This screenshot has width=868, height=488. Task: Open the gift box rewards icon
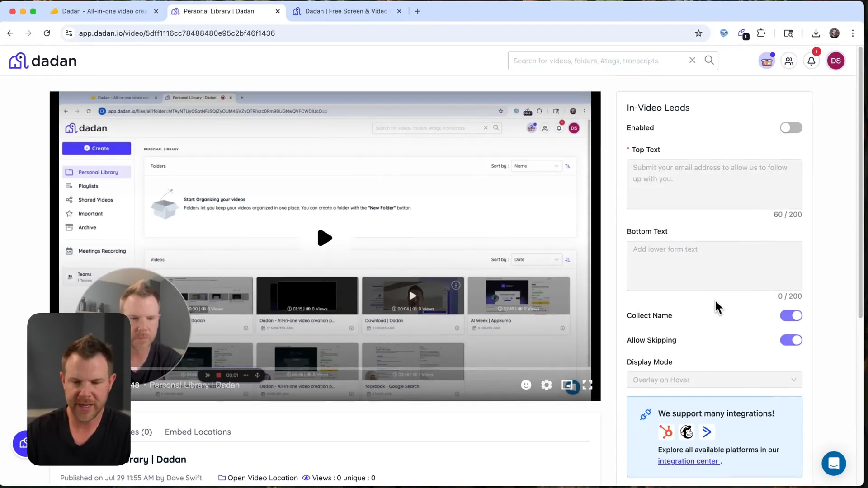[767, 61]
